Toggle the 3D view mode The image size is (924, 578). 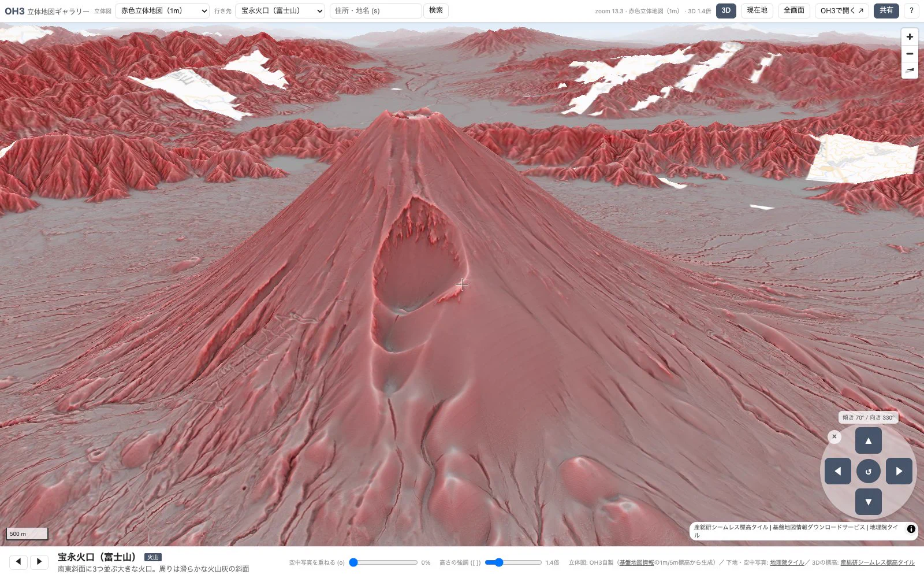click(x=726, y=10)
